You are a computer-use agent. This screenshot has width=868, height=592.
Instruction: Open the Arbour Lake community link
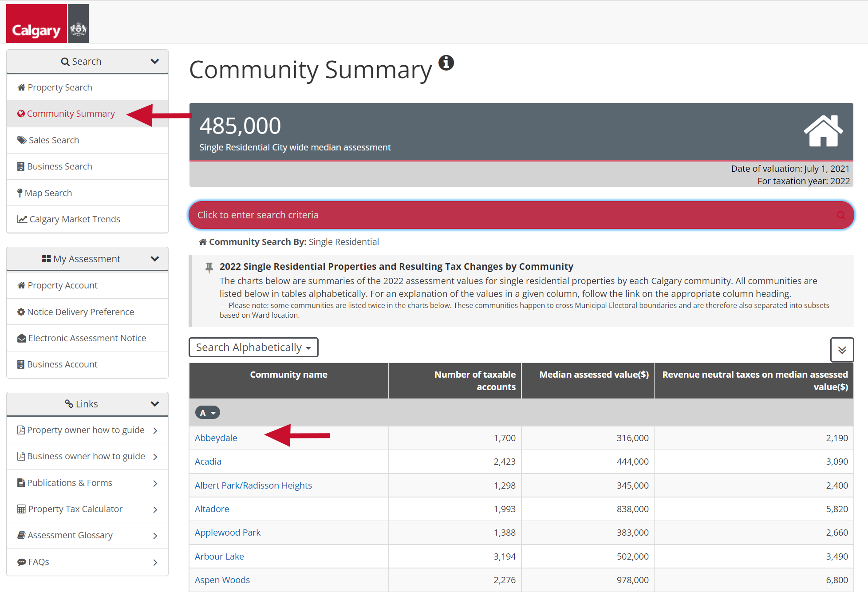click(219, 556)
